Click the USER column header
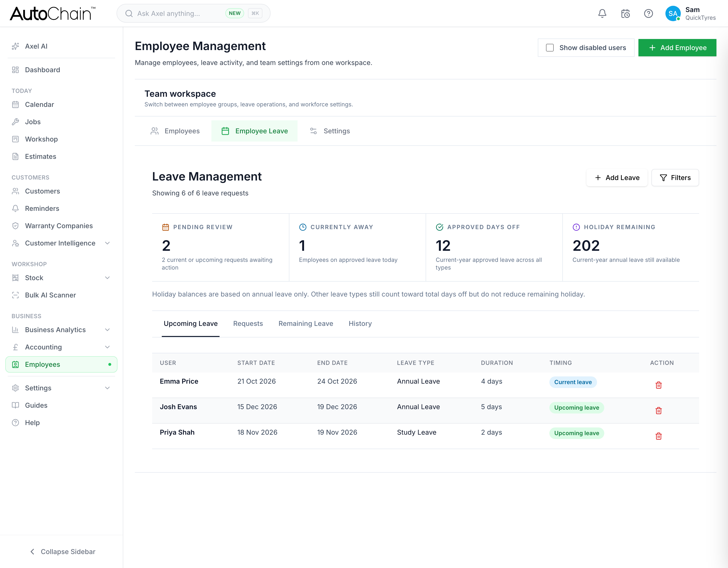Screen dimensions: 728x568 [168, 363]
